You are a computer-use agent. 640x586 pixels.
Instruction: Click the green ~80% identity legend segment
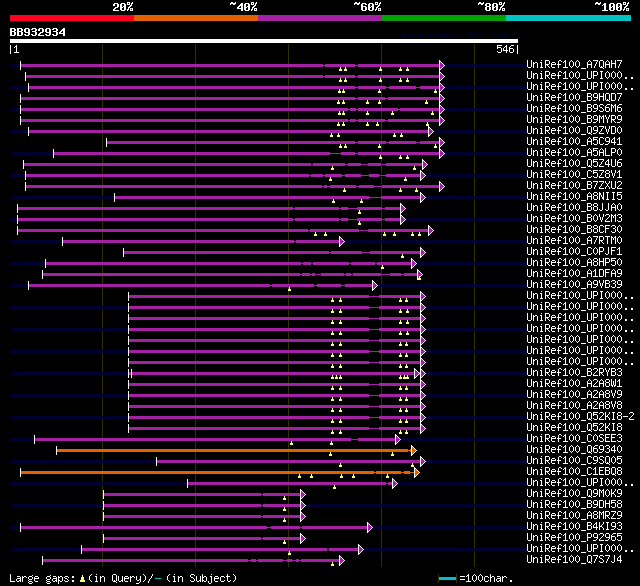[x=444, y=18]
